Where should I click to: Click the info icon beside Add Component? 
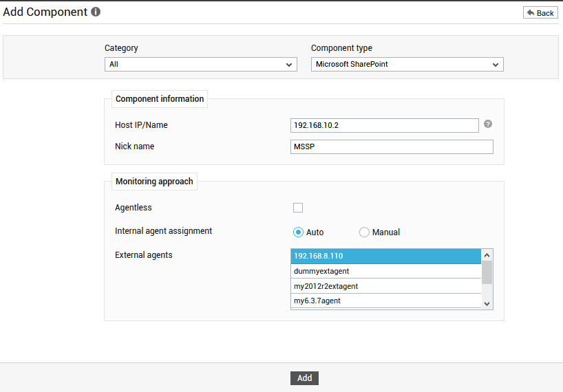pyautogui.click(x=96, y=12)
